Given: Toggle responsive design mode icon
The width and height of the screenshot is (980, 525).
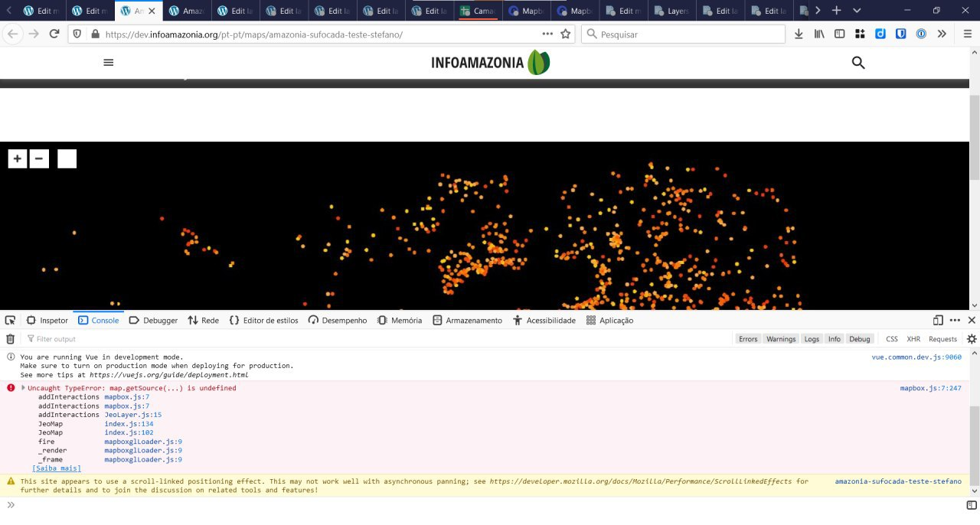Looking at the screenshot, I should tap(938, 320).
